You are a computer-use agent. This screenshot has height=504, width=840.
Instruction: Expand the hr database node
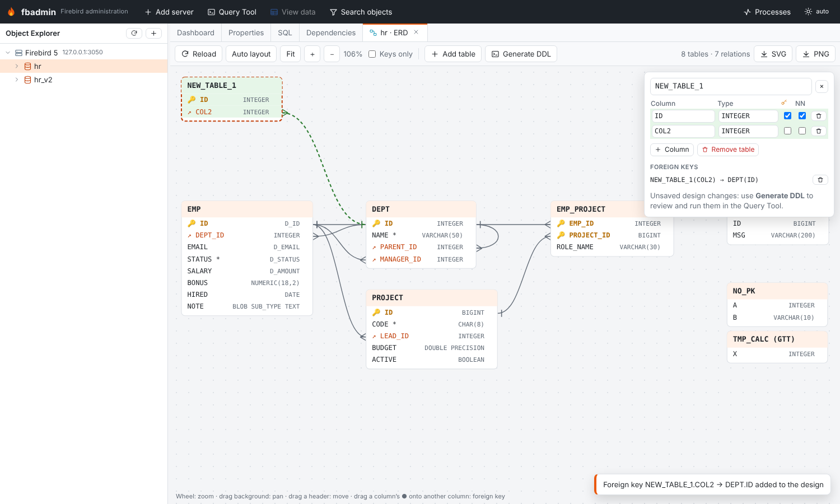click(x=17, y=66)
